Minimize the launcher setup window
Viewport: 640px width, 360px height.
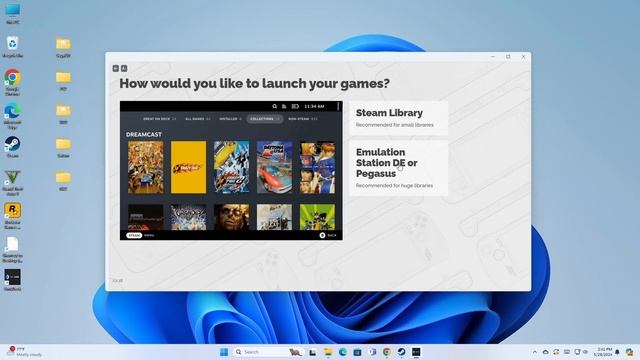click(x=493, y=57)
